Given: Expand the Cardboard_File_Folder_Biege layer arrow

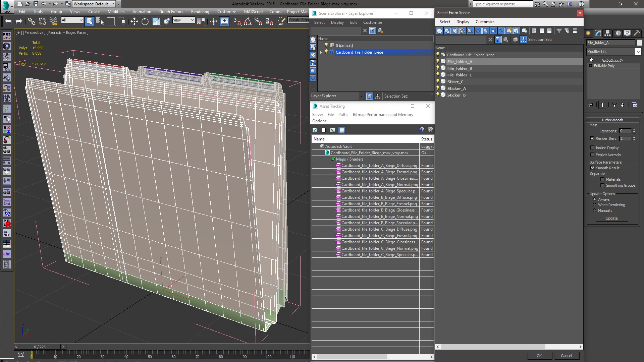Looking at the screenshot, I should [321, 52].
